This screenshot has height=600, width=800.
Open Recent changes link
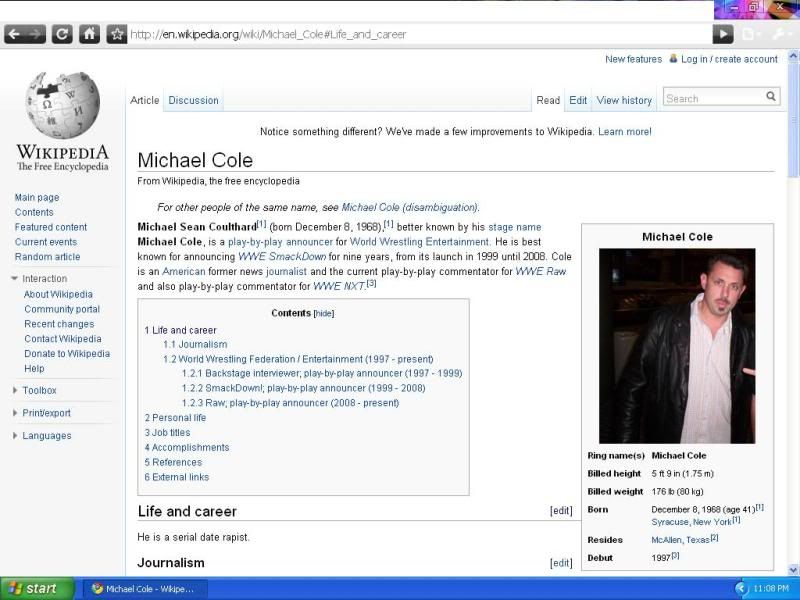(x=59, y=324)
